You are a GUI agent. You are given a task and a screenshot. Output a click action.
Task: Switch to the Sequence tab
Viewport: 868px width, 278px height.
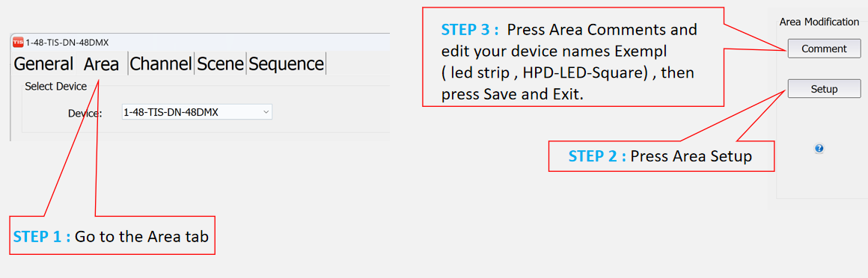(286, 64)
